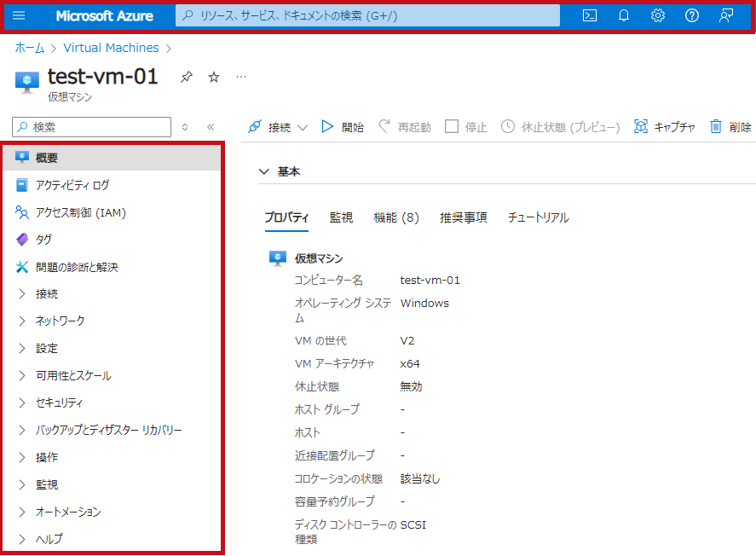Pin test-vm-01 to the dashboard
This screenshot has width=756, height=556.
pos(186,77)
